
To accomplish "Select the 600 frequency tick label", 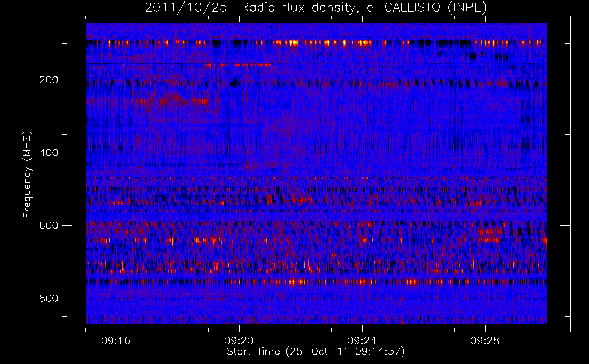I will [x=48, y=226].
